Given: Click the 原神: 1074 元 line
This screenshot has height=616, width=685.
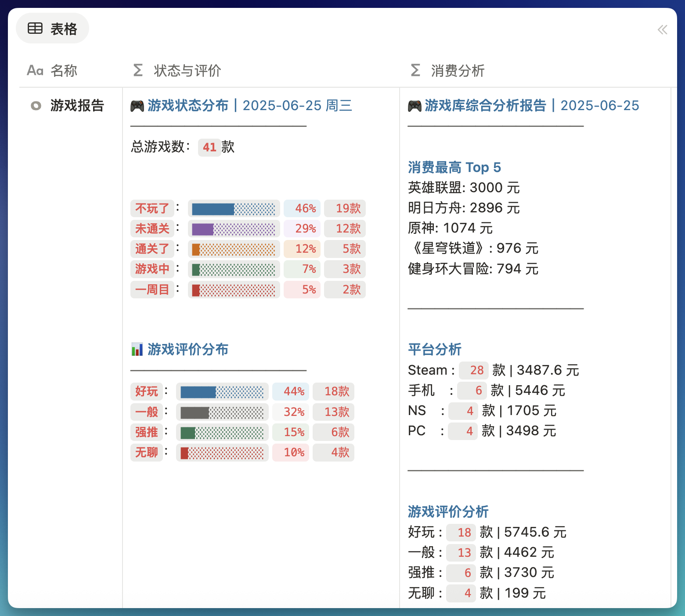Looking at the screenshot, I should tap(450, 228).
